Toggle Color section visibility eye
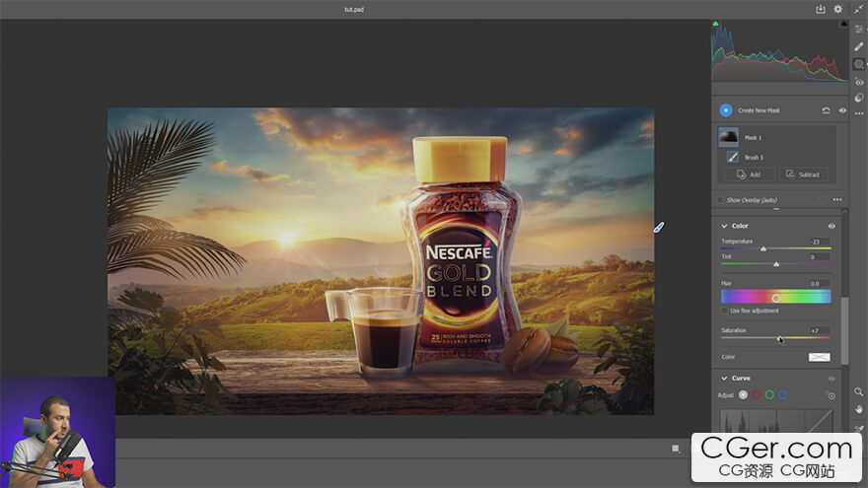 (832, 226)
